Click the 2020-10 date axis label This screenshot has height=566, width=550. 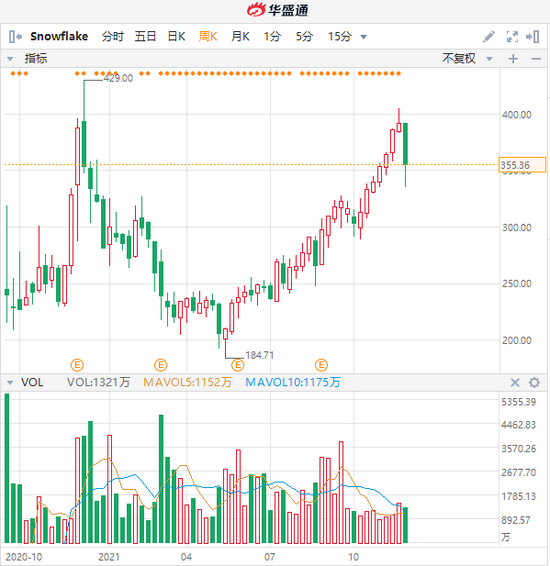click(24, 557)
